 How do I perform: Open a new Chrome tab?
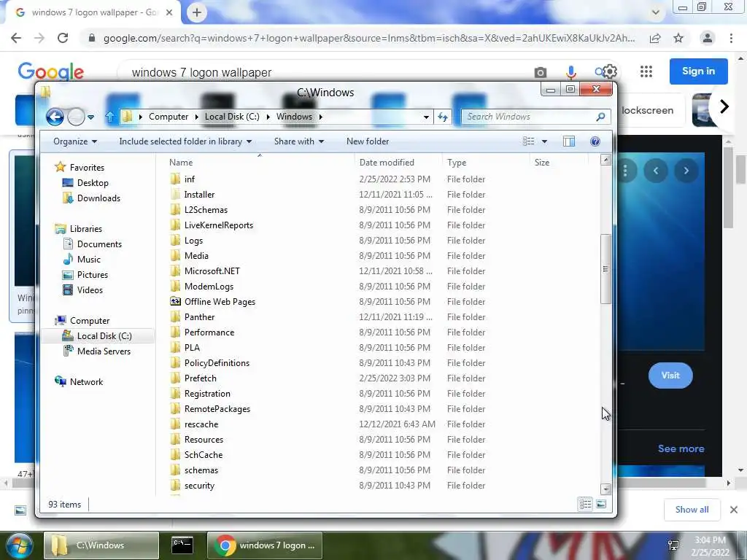pos(197,13)
